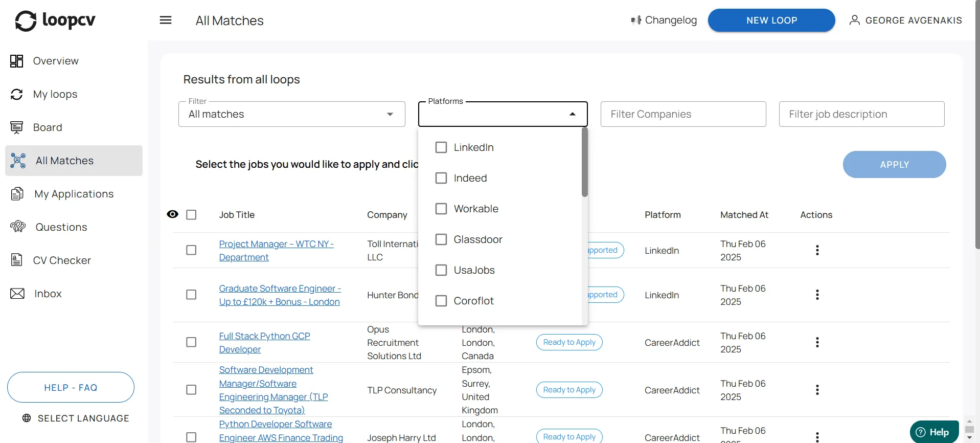980x443 pixels.
Task: Open Project Manager – WTC NY job link
Action: pos(277,251)
